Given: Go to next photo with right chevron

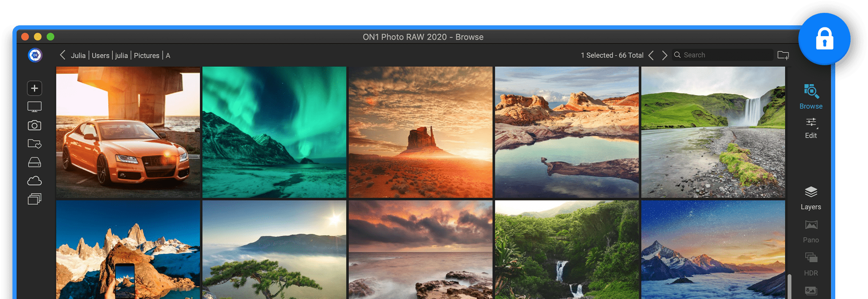Looking at the screenshot, I should point(664,55).
